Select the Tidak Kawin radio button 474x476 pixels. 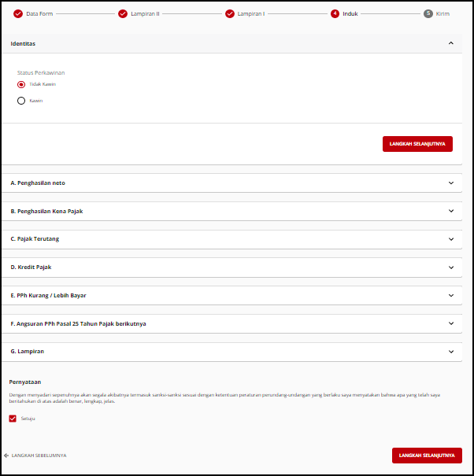[21, 84]
